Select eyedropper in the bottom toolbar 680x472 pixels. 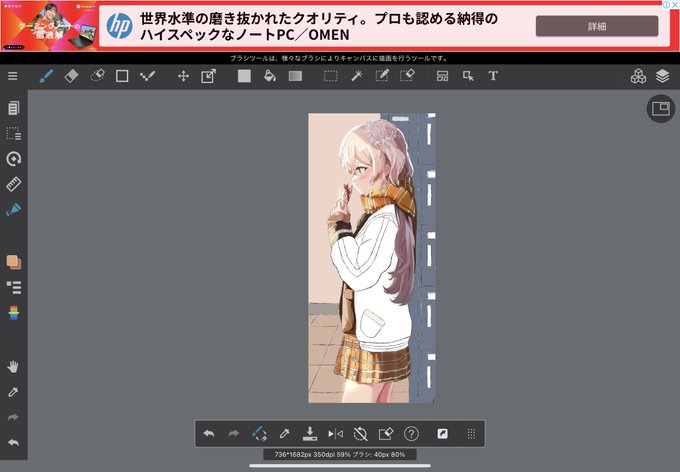[284, 433]
